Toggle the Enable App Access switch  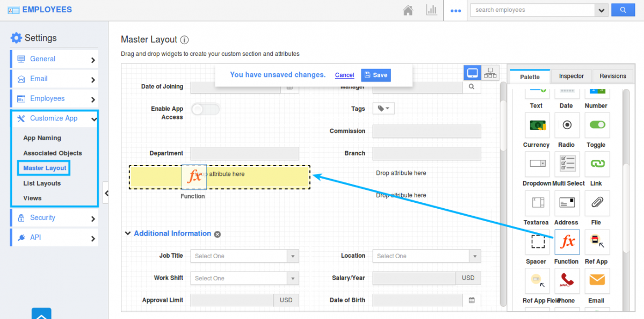coord(206,109)
